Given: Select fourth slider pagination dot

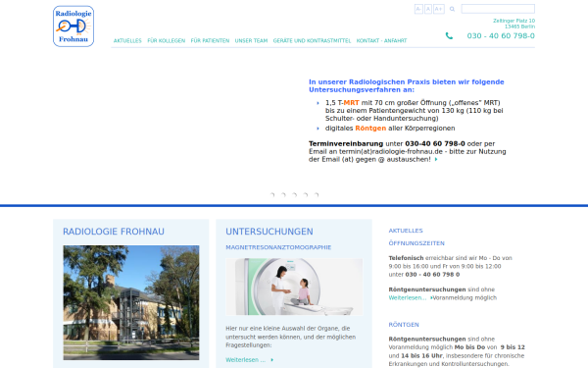Looking at the screenshot, I should [306, 194].
